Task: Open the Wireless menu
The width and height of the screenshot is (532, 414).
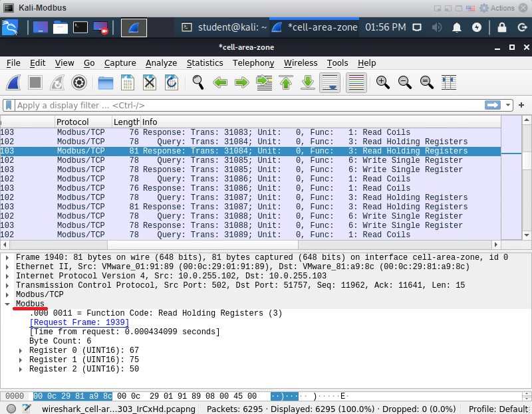Action: (301, 63)
